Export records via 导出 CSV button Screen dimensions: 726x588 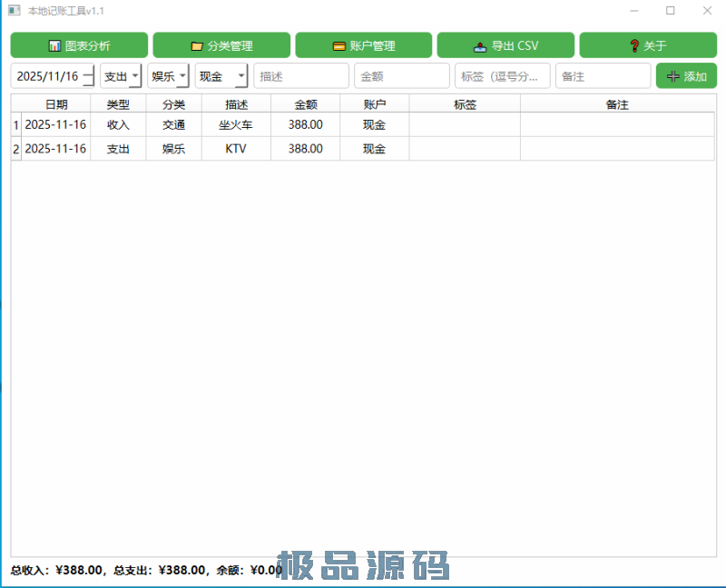[x=505, y=44]
